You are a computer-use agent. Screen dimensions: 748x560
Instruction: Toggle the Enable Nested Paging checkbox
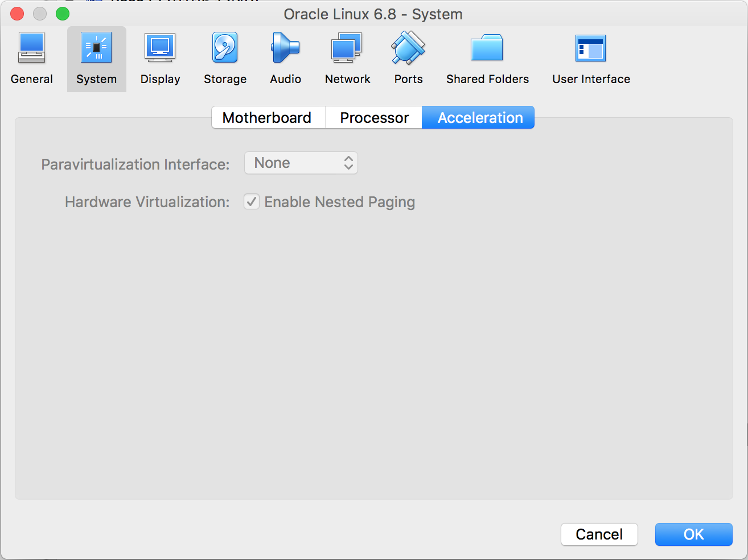point(251,201)
